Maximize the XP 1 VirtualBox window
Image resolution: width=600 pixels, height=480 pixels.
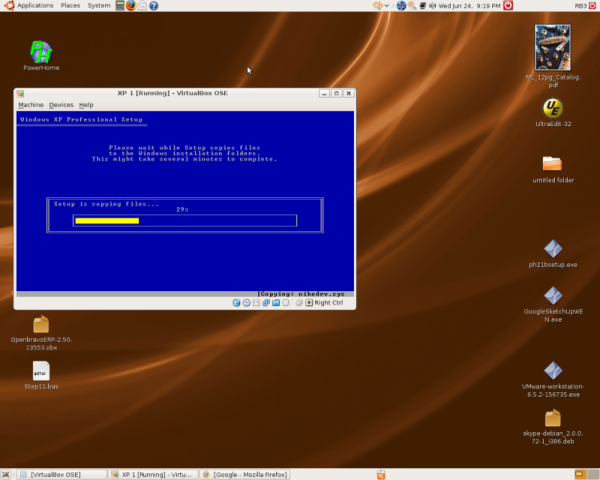(336, 93)
